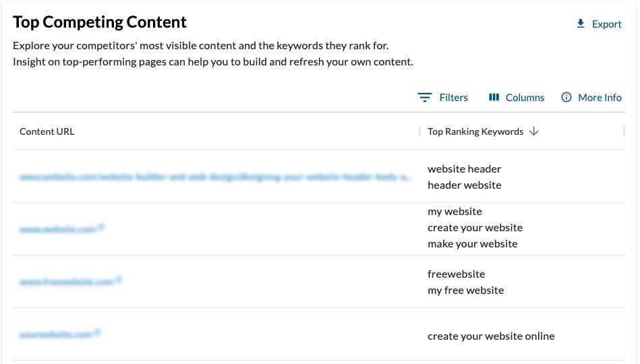Click the sort arrow beside Top Ranking Keywords
Image resolution: width=640 pixels, height=364 pixels.
pyautogui.click(x=534, y=131)
